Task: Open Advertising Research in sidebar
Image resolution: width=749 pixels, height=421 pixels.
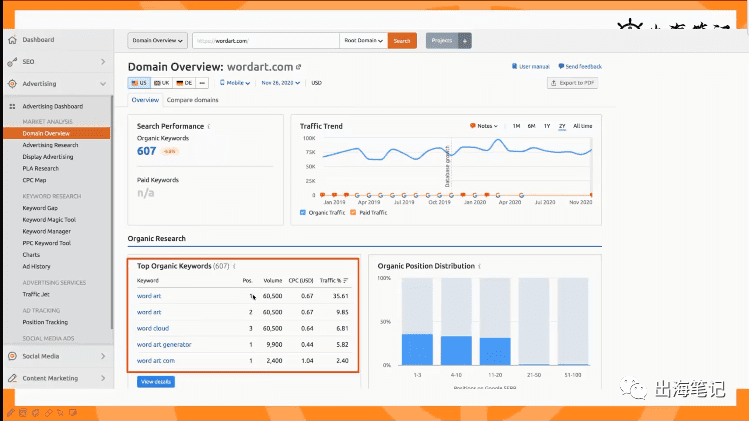Action: point(50,145)
